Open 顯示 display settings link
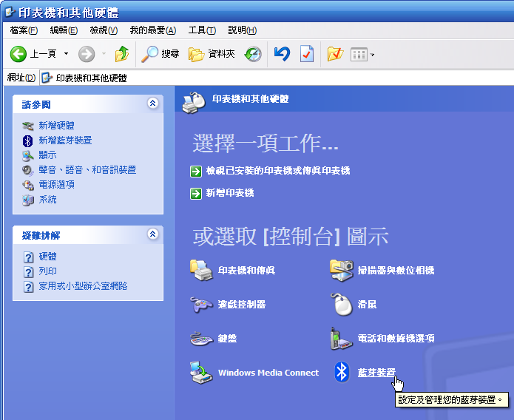This screenshot has width=514, height=420. pos(47,155)
